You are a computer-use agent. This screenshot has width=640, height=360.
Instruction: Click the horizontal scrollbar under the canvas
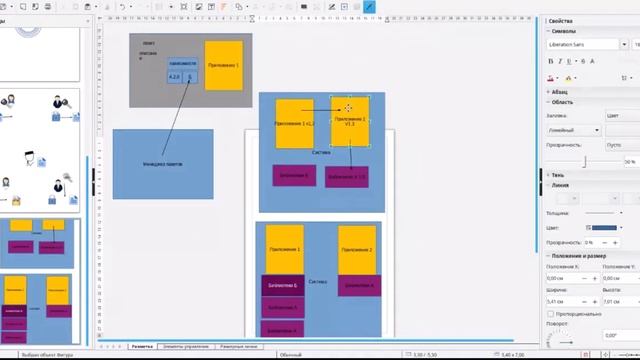305,340
